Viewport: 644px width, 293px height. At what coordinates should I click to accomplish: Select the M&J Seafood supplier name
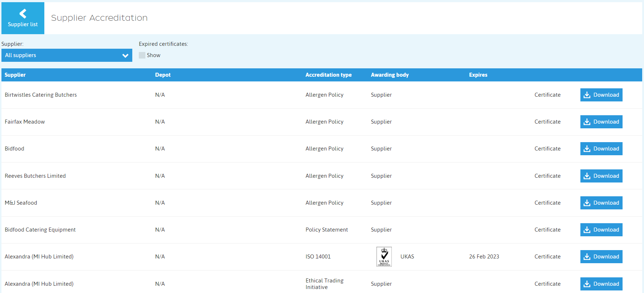click(x=21, y=203)
